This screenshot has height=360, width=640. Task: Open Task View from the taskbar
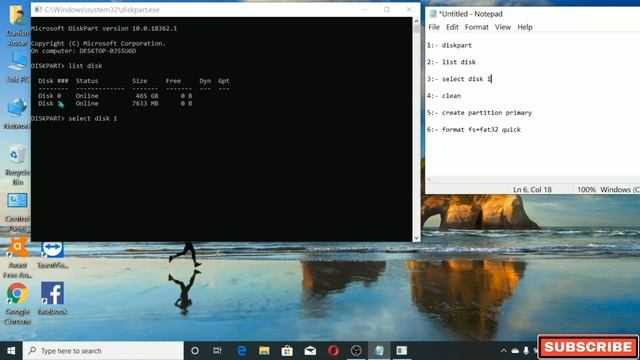point(218,351)
